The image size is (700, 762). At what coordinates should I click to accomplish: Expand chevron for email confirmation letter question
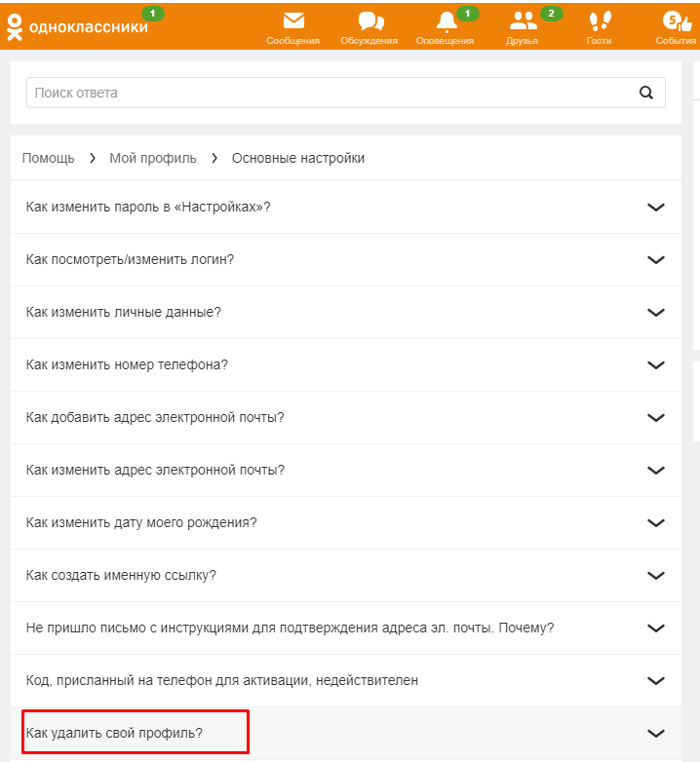coord(656,629)
